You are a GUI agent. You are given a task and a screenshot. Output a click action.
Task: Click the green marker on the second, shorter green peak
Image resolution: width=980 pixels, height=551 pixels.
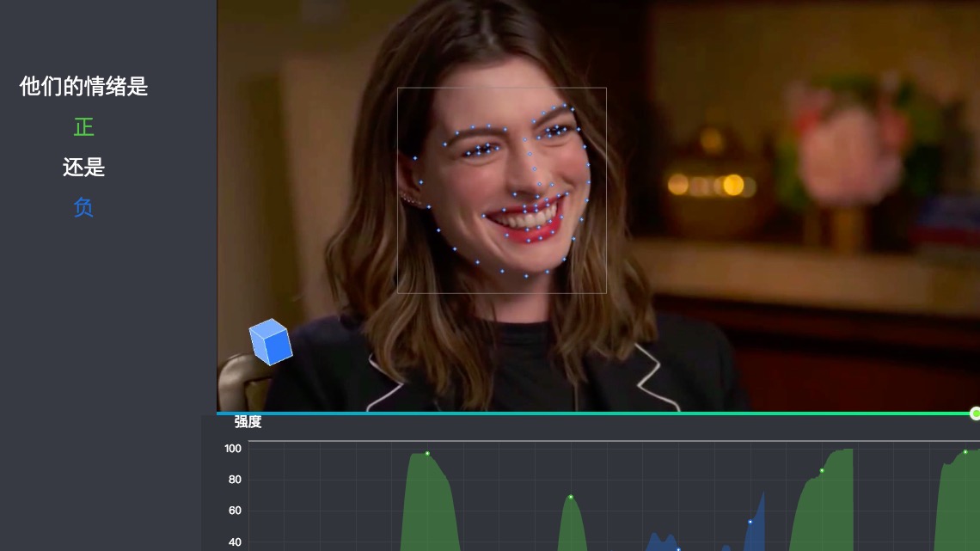[x=571, y=497]
